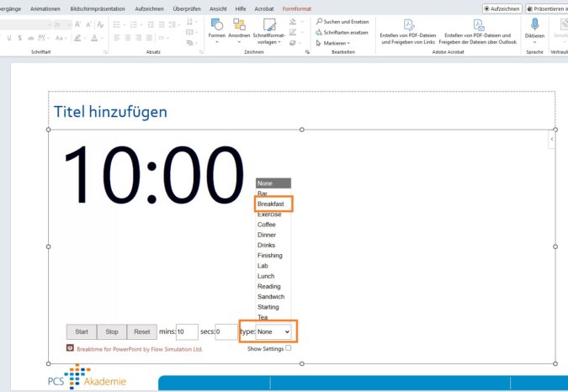
Task: Click the Increase Font Size icon
Action: [x=78, y=24]
